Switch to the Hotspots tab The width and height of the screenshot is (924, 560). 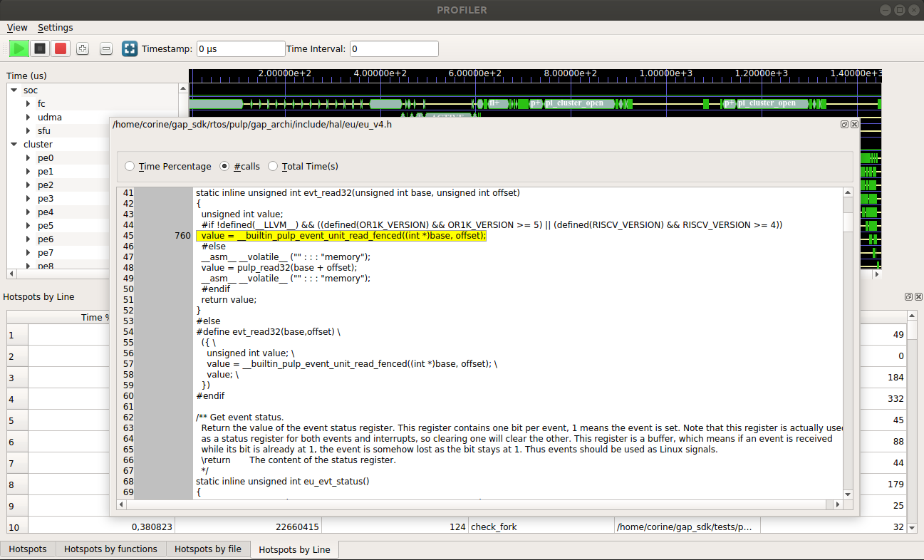point(28,549)
